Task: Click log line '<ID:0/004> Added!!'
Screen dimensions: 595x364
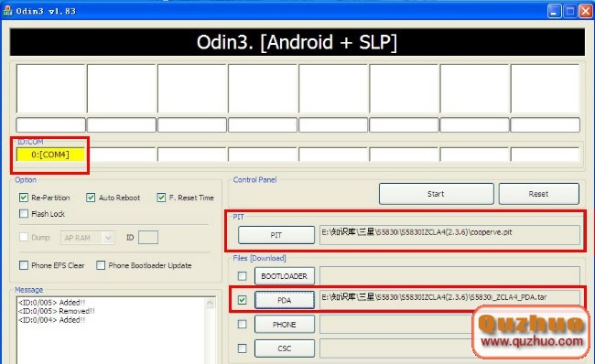Action: click(51, 320)
